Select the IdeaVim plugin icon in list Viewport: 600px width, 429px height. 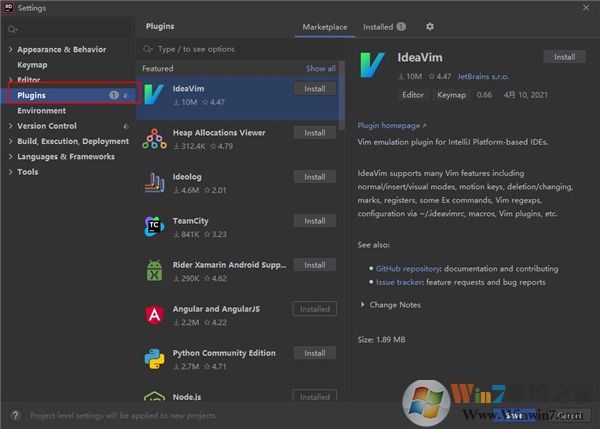(x=154, y=94)
